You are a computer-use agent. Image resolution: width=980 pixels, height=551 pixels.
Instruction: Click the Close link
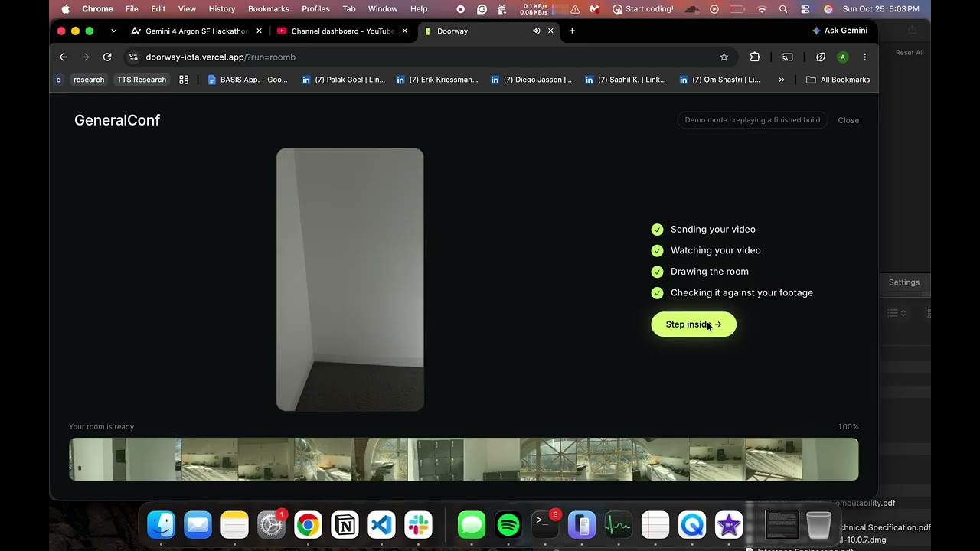[x=848, y=120]
